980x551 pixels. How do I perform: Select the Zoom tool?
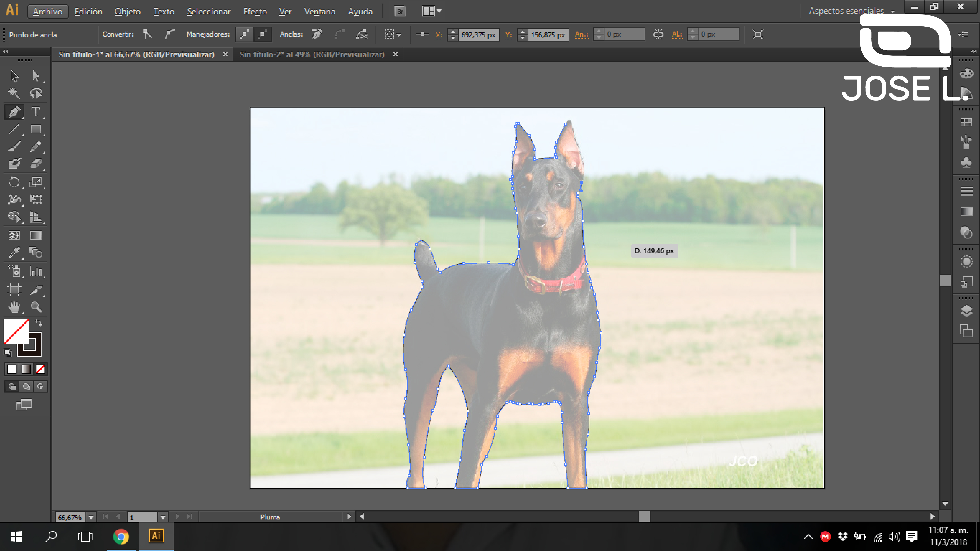(x=36, y=307)
